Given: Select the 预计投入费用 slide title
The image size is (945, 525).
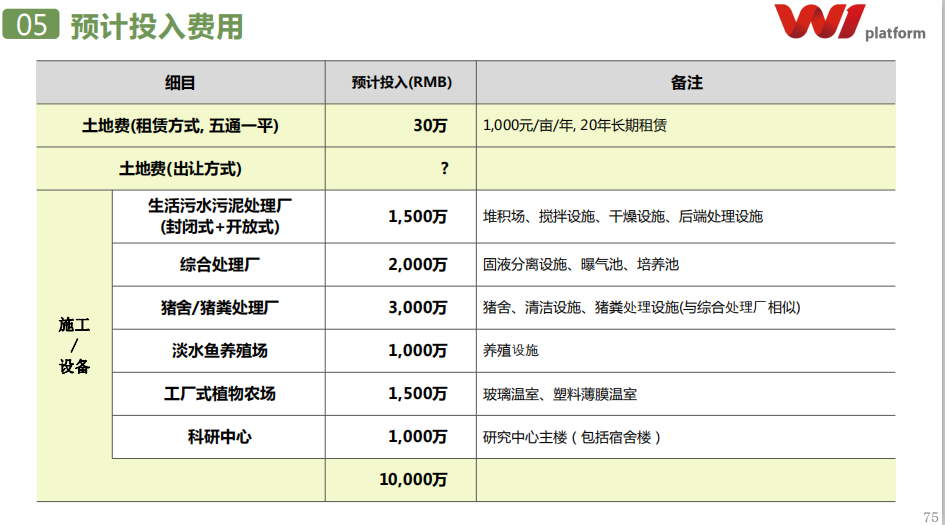Looking at the screenshot, I should point(157,26).
